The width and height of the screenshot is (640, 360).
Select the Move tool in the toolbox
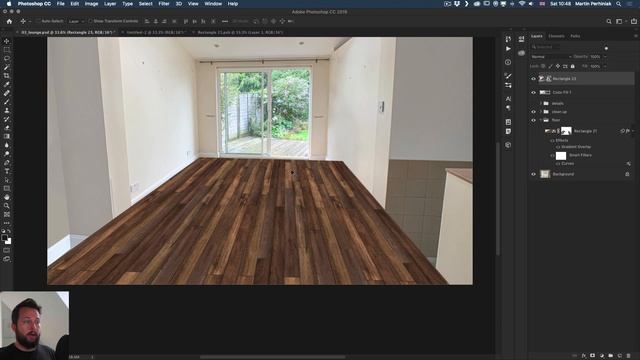coord(7,41)
